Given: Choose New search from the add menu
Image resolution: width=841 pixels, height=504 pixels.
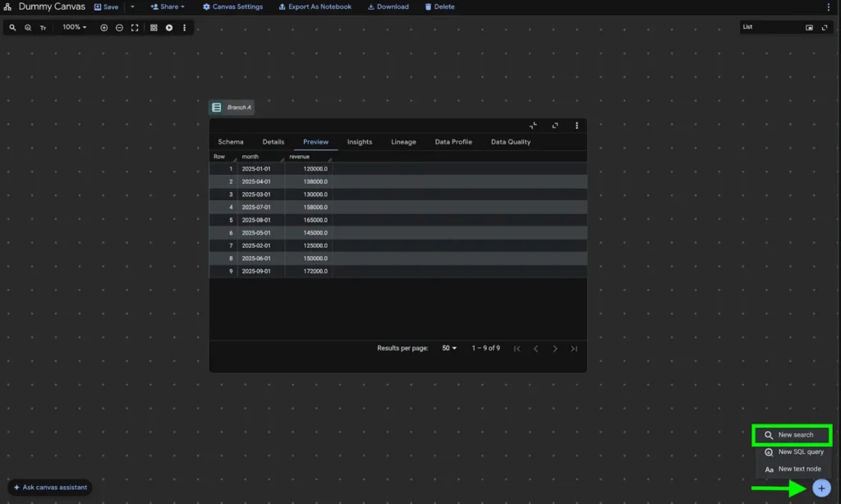Looking at the screenshot, I should pyautogui.click(x=793, y=435).
